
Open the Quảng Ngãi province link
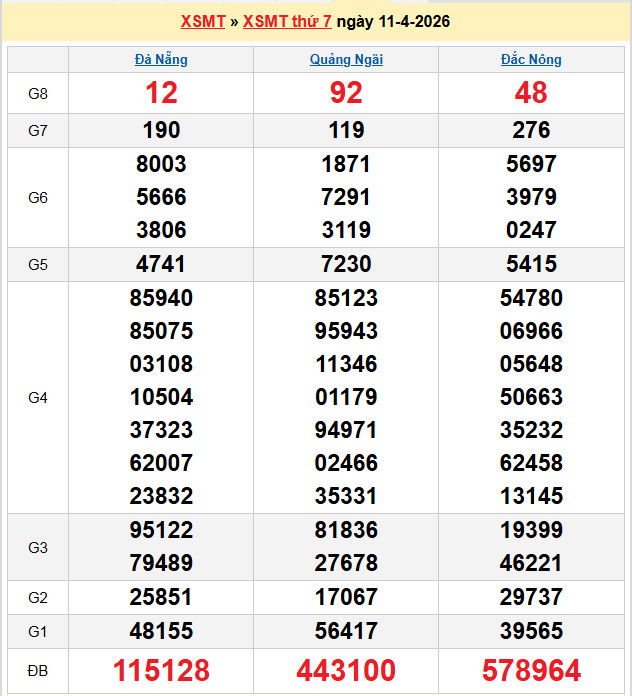tap(346, 59)
